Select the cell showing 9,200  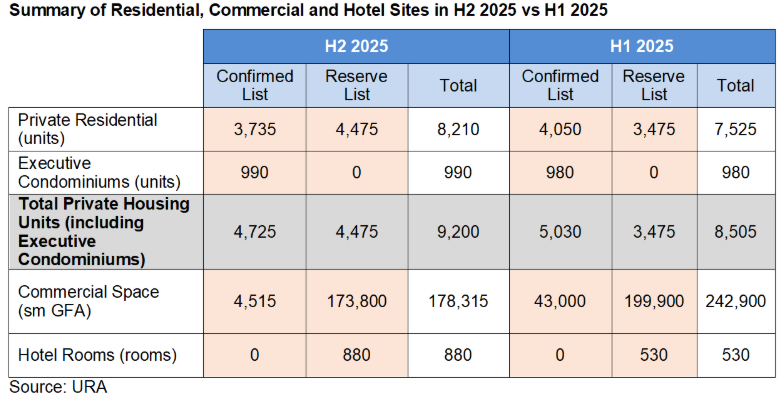point(458,232)
